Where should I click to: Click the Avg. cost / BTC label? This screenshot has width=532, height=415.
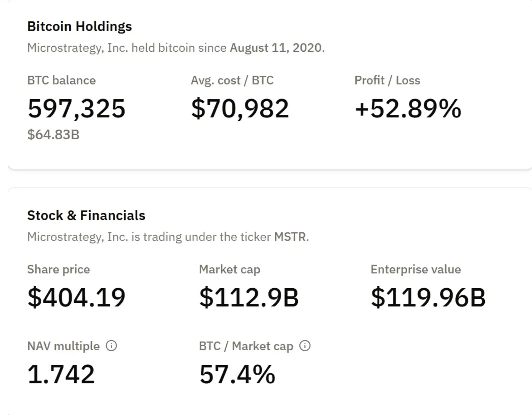click(232, 80)
